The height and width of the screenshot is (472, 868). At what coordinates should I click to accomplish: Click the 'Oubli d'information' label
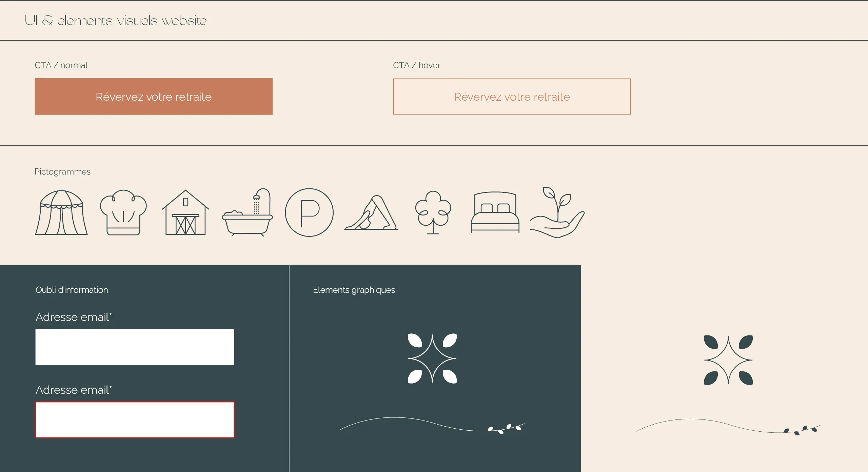[x=72, y=290]
